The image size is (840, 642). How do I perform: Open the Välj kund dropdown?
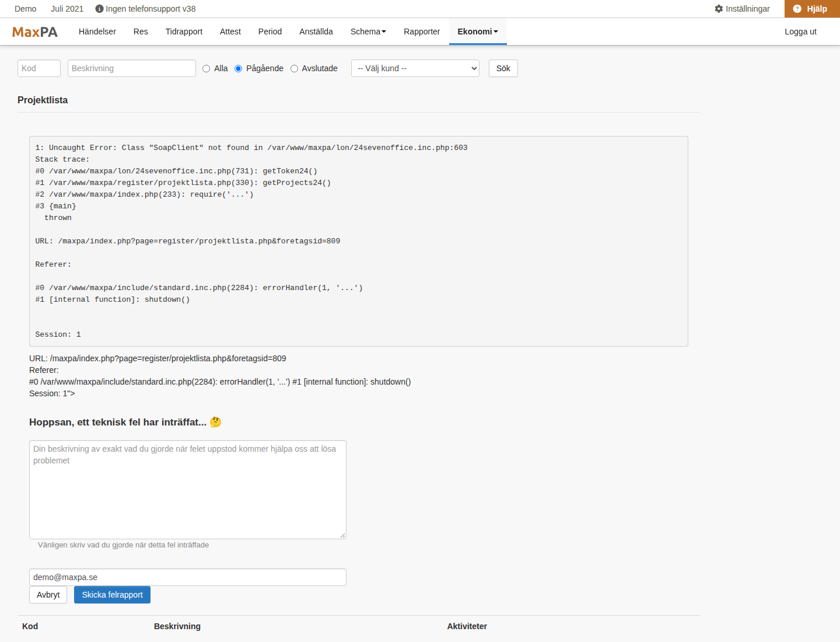coord(415,68)
